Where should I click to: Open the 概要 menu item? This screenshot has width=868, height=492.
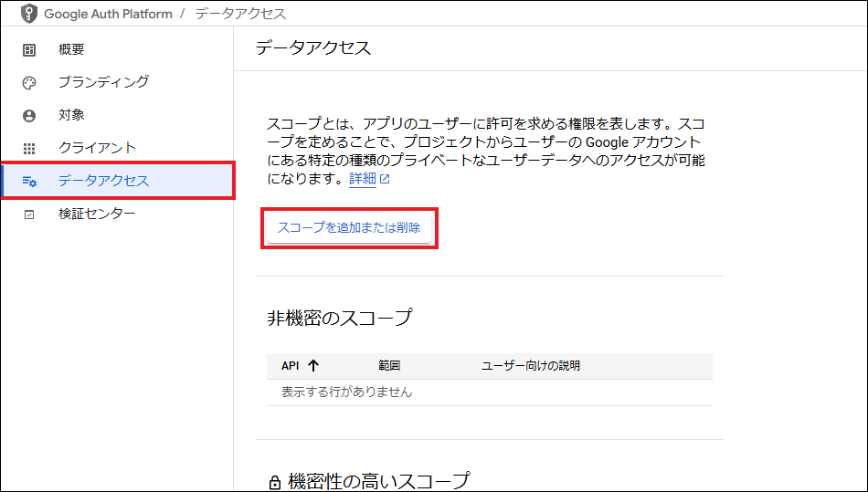tap(71, 49)
